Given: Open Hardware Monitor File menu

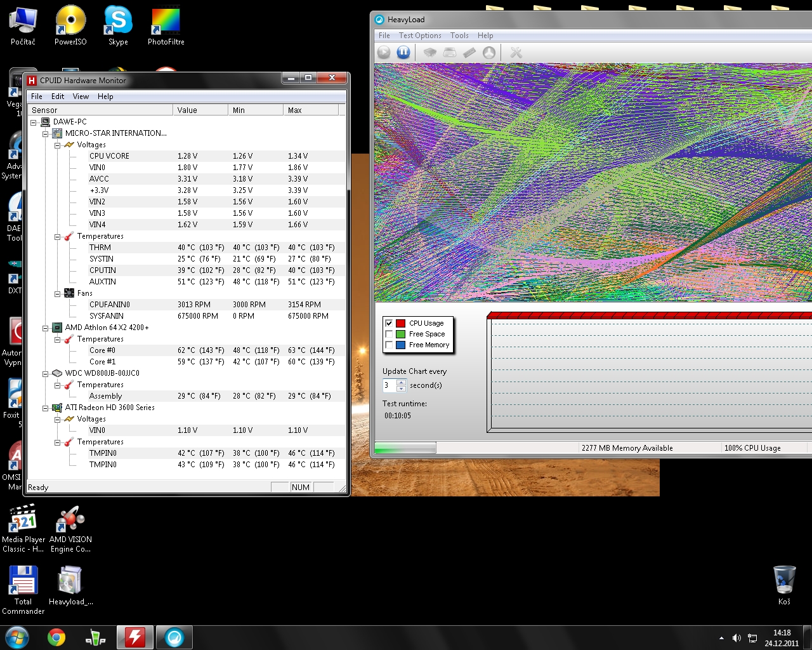Looking at the screenshot, I should point(37,96).
